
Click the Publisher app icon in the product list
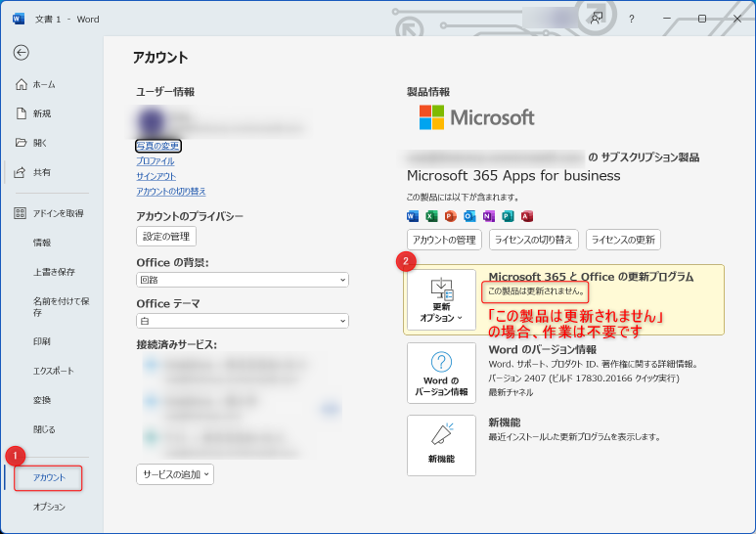point(508,216)
